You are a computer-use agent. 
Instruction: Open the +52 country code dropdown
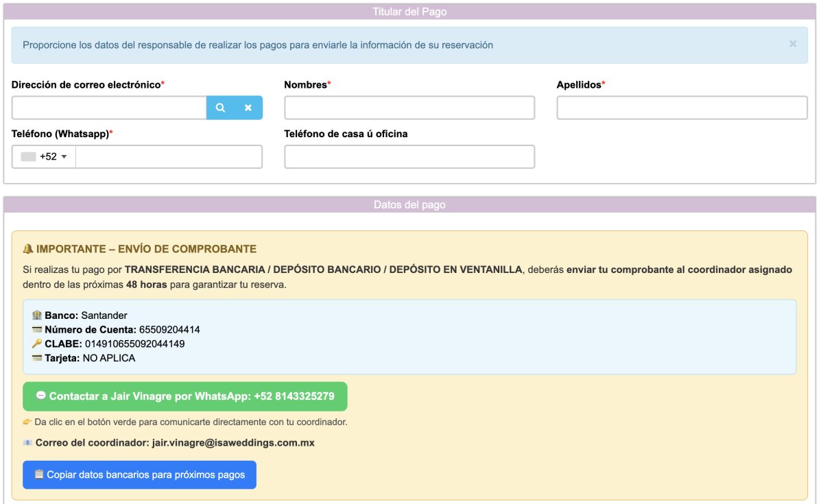coord(44,157)
